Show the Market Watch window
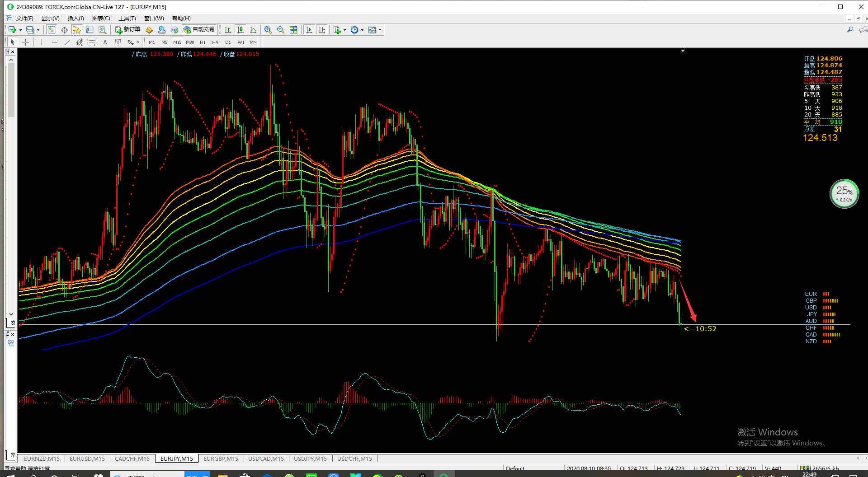This screenshot has width=868, height=477. [52, 30]
